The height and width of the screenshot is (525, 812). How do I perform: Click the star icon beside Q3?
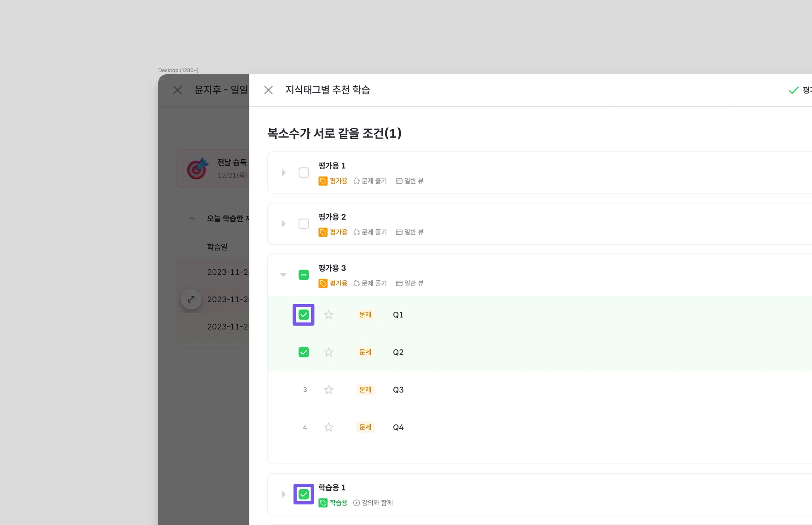pos(329,390)
